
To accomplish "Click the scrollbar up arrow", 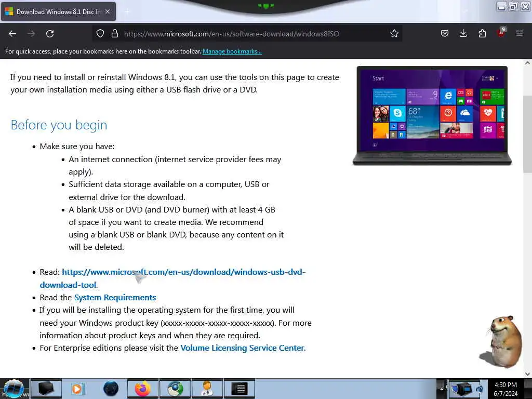I will pos(527,63).
